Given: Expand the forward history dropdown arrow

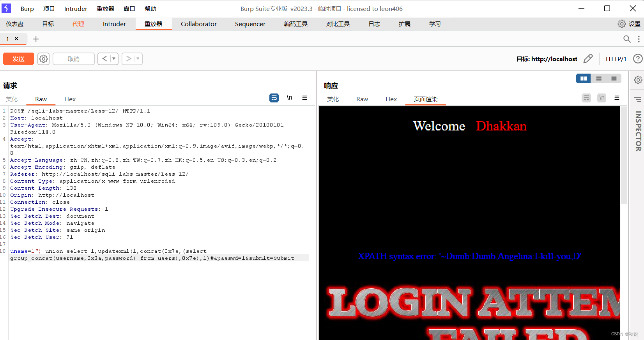Looking at the screenshot, I should click(138, 59).
